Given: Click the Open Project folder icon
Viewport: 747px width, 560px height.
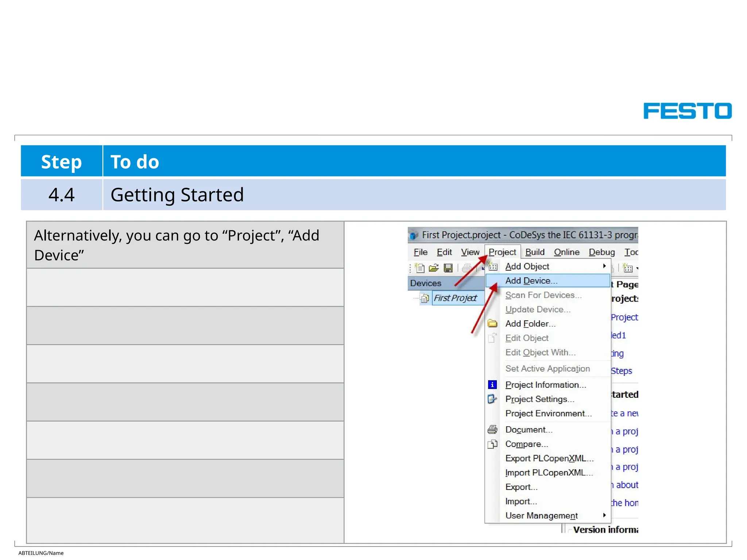Looking at the screenshot, I should coord(434,268).
